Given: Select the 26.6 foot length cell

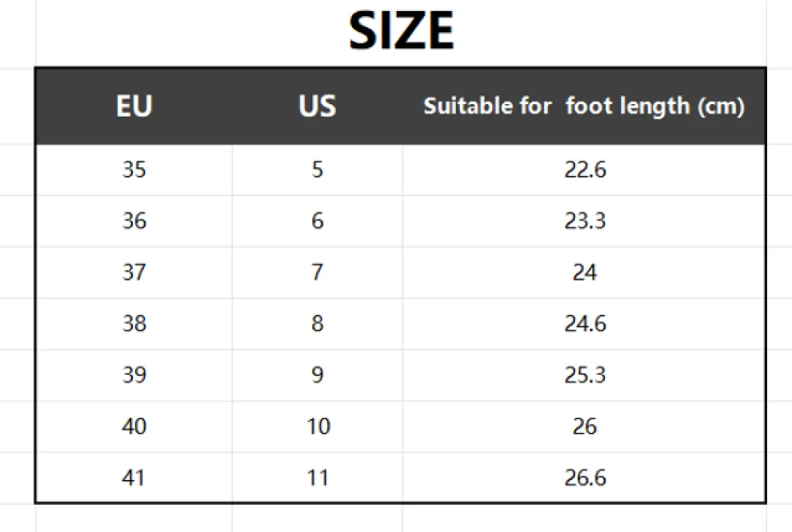Looking at the screenshot, I should (x=585, y=478).
